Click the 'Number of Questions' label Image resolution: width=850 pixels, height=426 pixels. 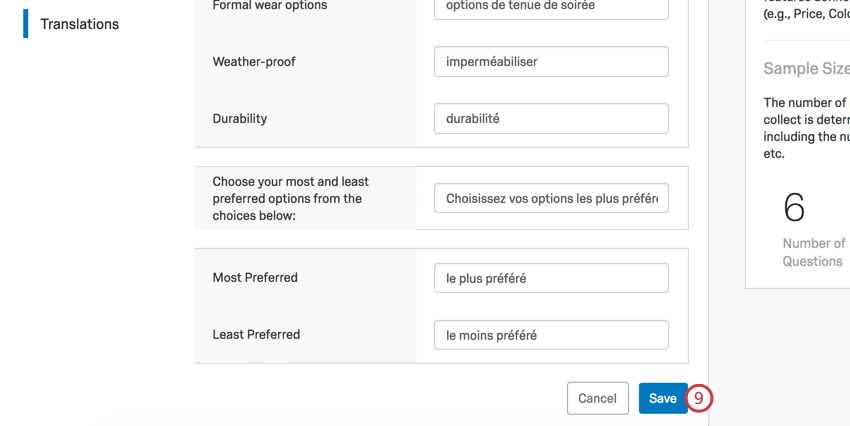pyautogui.click(x=813, y=252)
